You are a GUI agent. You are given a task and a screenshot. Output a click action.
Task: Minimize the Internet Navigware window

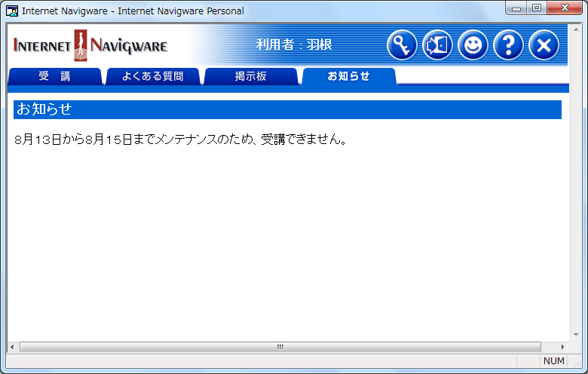[516, 8]
